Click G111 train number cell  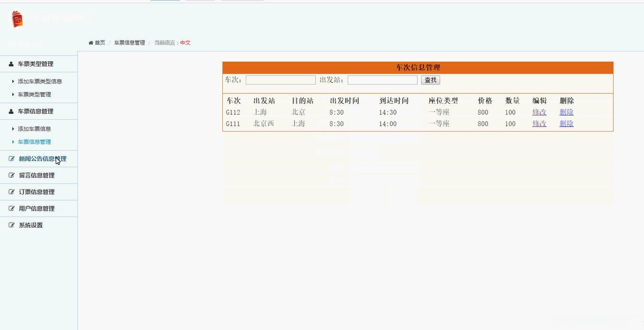click(233, 124)
